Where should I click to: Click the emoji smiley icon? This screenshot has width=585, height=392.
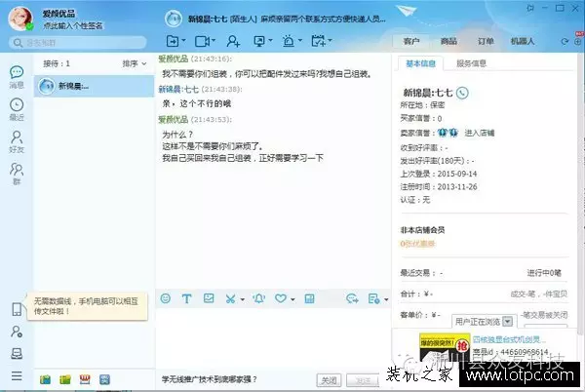pos(166,298)
